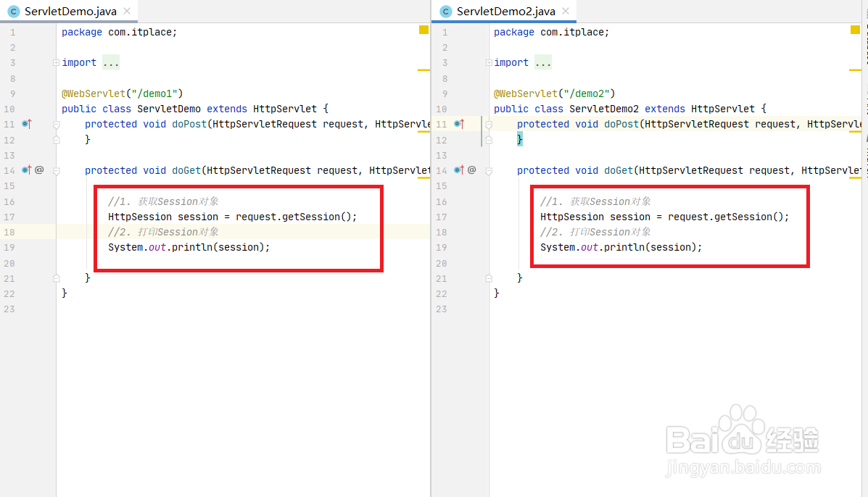
Task: Click doPost closing fold marker line 12 in ServletDemo2.java
Action: (x=489, y=140)
